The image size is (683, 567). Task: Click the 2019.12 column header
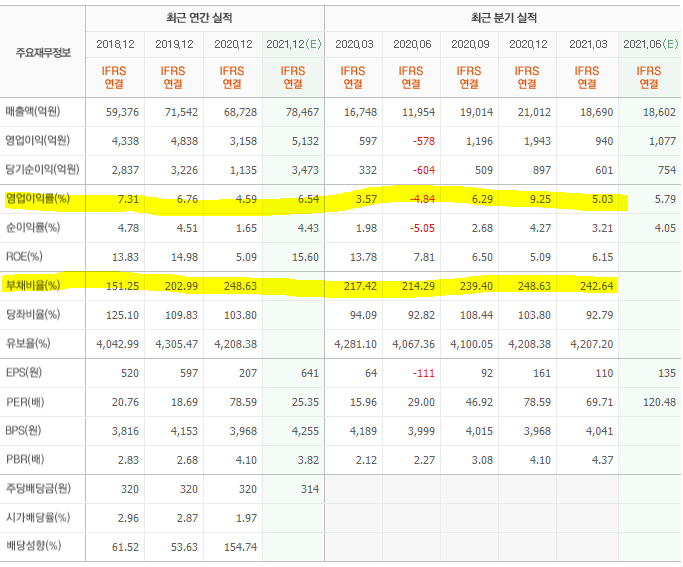pyautogui.click(x=174, y=44)
